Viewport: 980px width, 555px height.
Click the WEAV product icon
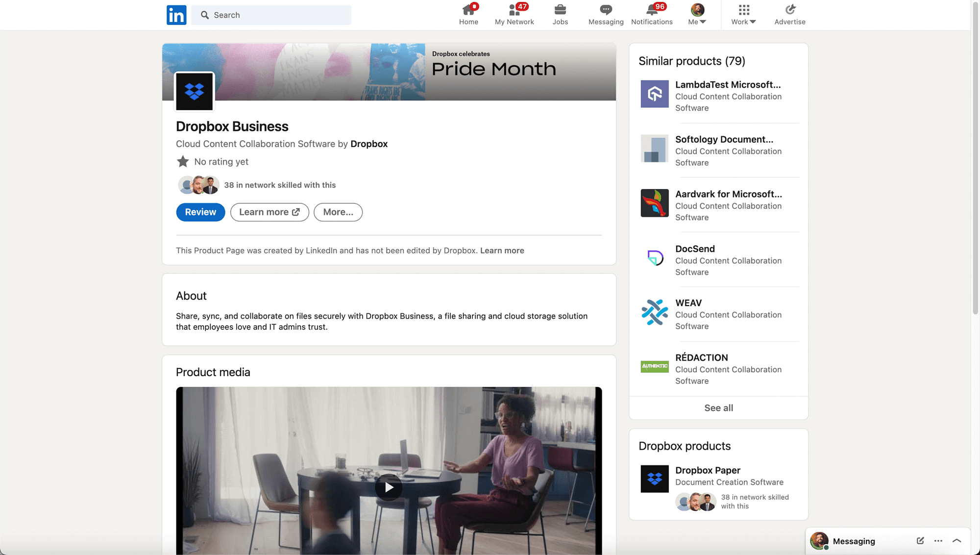(654, 313)
